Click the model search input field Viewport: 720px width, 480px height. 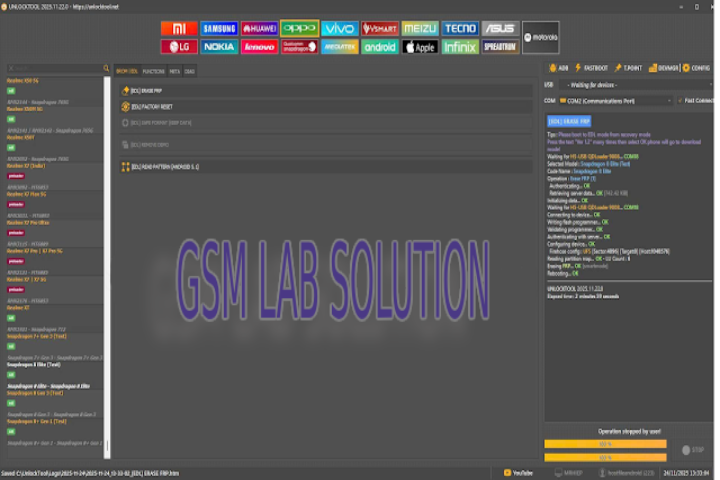point(55,69)
